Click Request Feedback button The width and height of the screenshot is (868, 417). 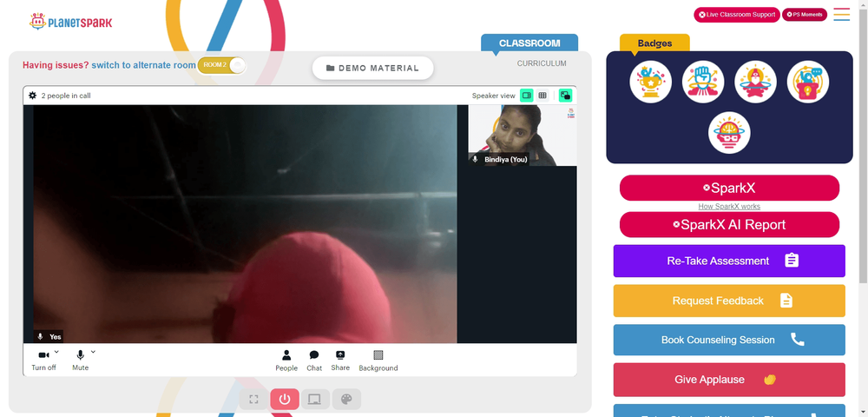click(729, 301)
